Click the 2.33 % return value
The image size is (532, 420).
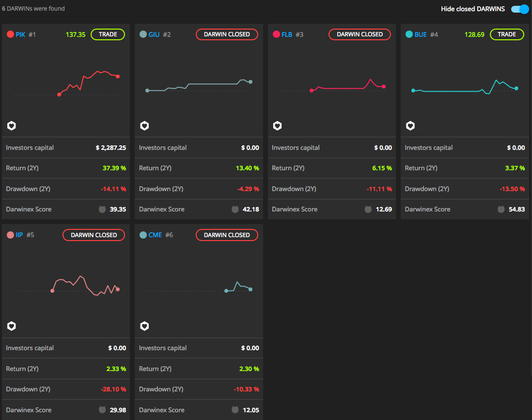116,369
